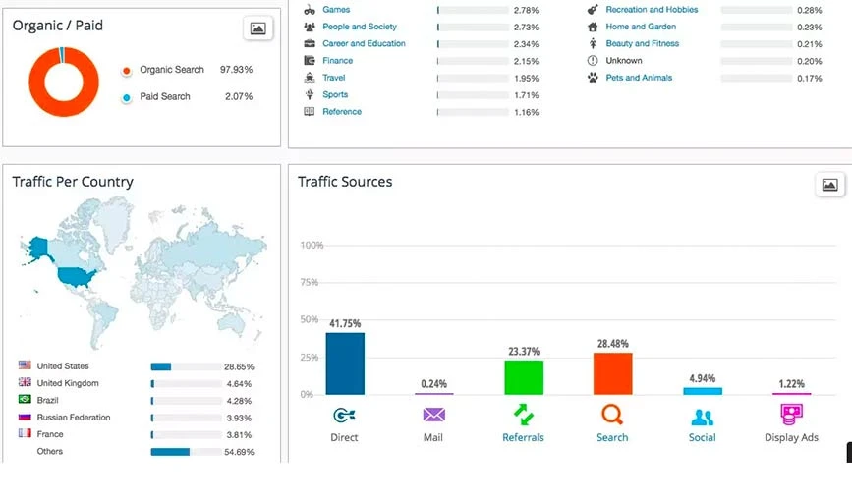The height and width of the screenshot is (504, 852).
Task: Click the Brazil 4.28% value
Action: pos(239,401)
